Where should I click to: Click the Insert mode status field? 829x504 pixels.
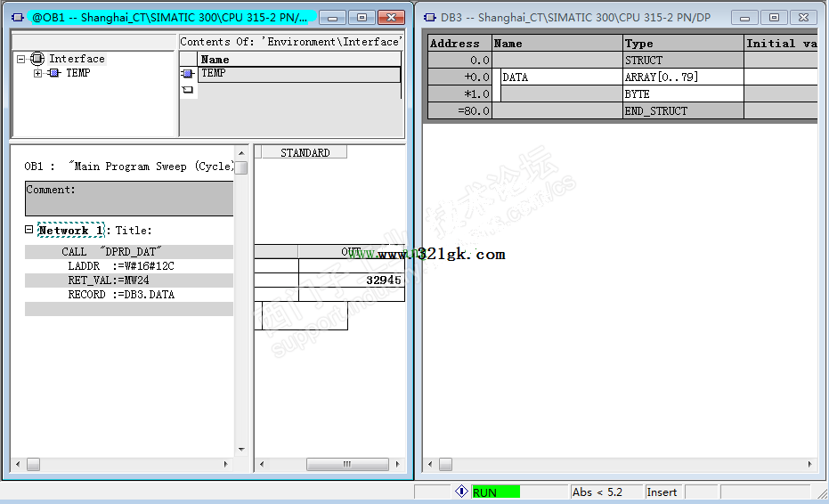pyautogui.click(x=663, y=492)
